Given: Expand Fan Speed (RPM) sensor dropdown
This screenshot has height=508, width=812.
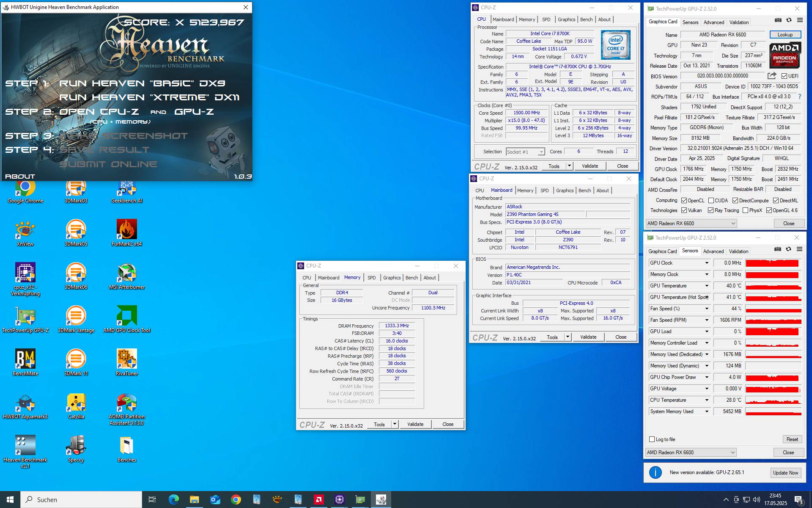Looking at the screenshot, I should coord(706,320).
